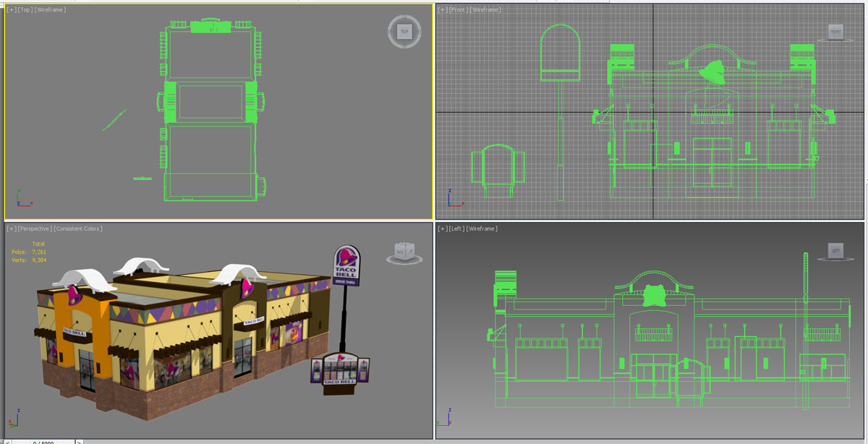This screenshot has width=868, height=444.
Task: Open the [+] menu in the Perspective viewport
Action: [x=11, y=229]
